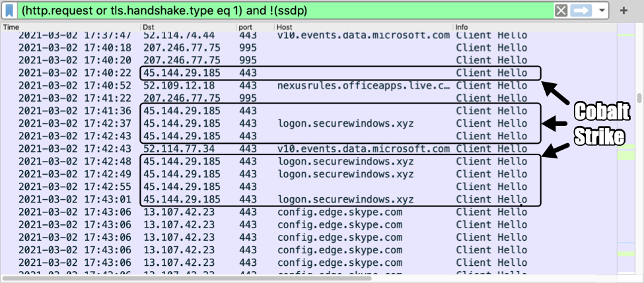Apply the display filter arrow button
The width and height of the screenshot is (644, 283).
[581, 11]
